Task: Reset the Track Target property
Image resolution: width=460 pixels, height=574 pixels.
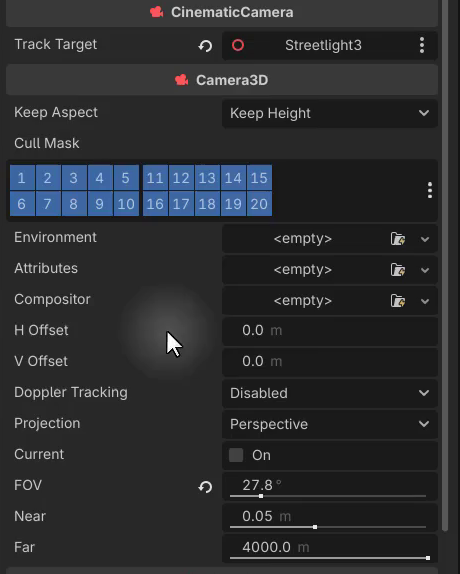Action: click(205, 46)
